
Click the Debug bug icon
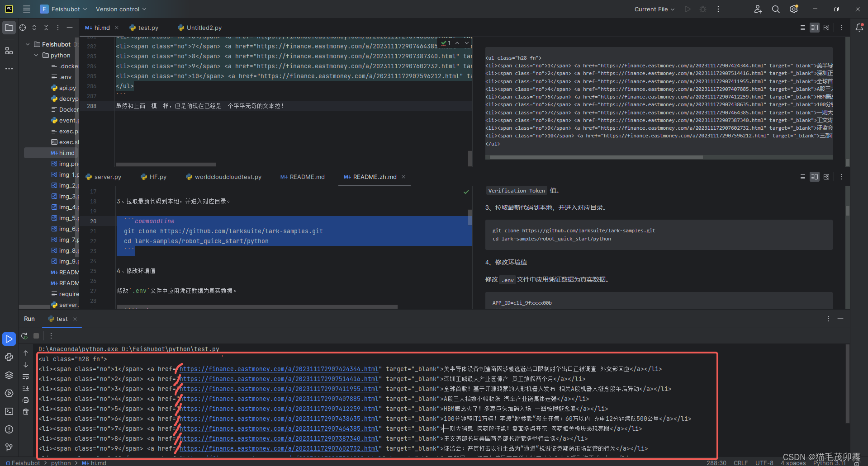(x=703, y=9)
